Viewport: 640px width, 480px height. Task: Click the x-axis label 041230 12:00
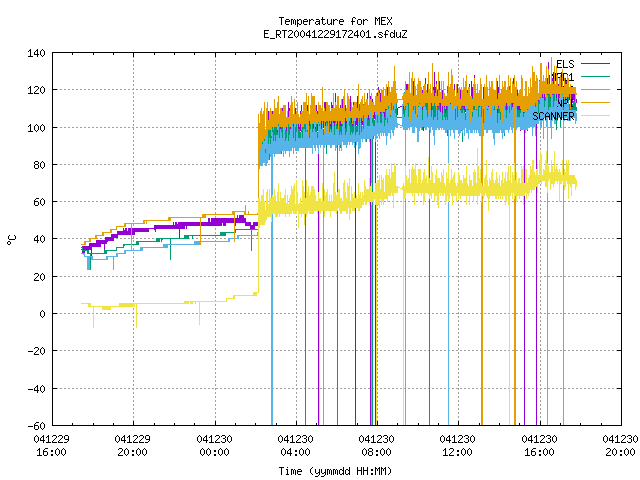click(458, 446)
